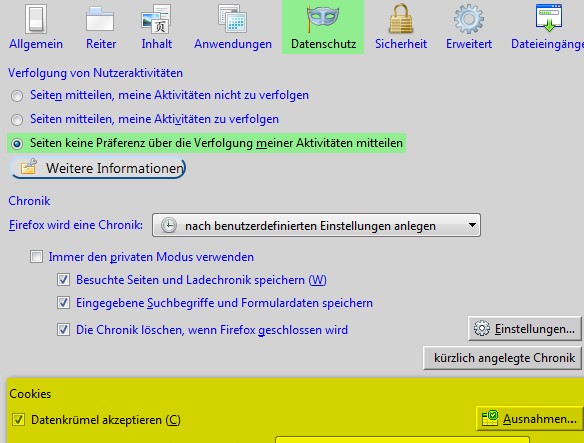Uncheck 'Datenkrümel akzeptieren' checkbox
The height and width of the screenshot is (443, 584).
click(18, 420)
